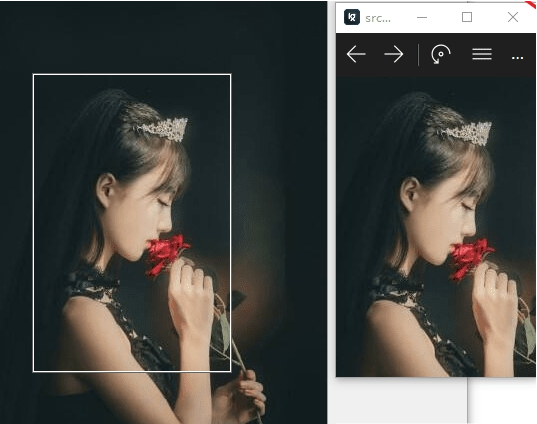The width and height of the screenshot is (537, 424).
Task: Click the src window title text
Action: tap(378, 18)
